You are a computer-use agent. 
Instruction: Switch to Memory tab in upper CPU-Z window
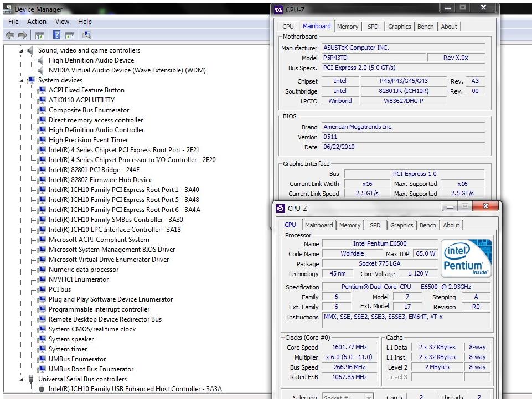[x=348, y=27]
